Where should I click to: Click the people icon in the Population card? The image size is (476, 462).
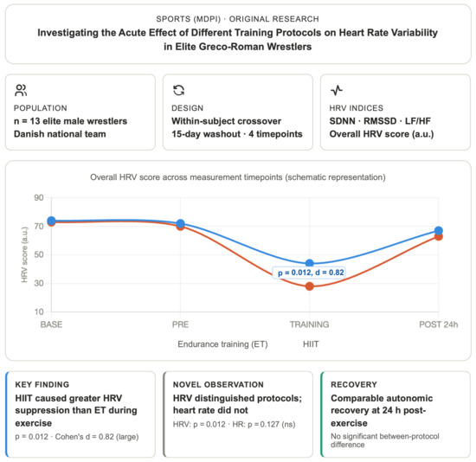point(21,90)
